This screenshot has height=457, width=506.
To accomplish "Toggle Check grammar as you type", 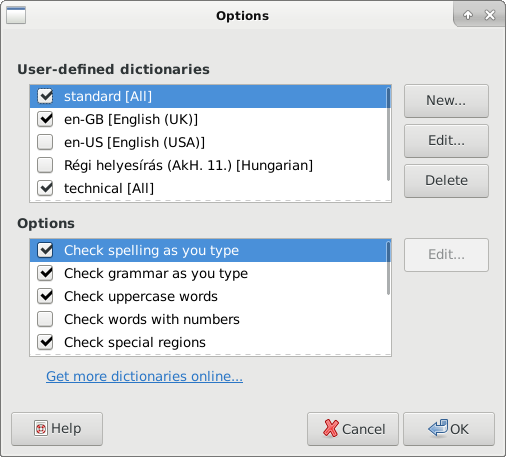I will [45, 273].
